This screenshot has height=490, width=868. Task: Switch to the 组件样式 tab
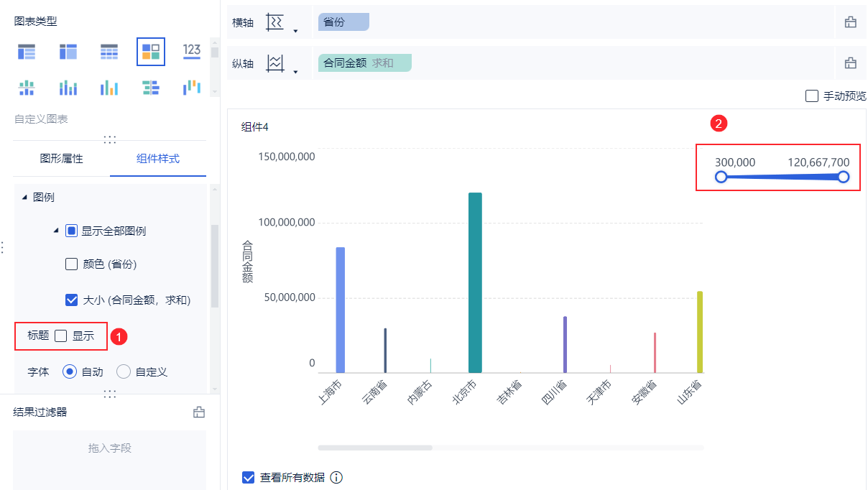(x=158, y=159)
